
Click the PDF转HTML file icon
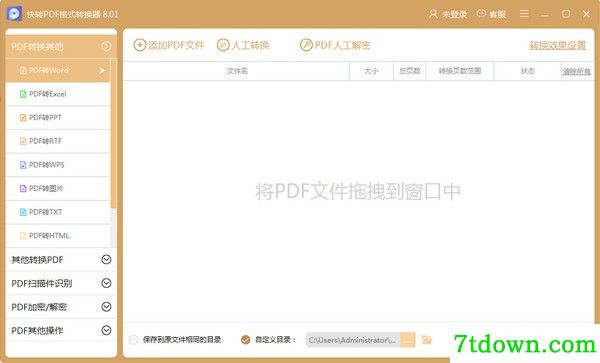click(x=23, y=236)
